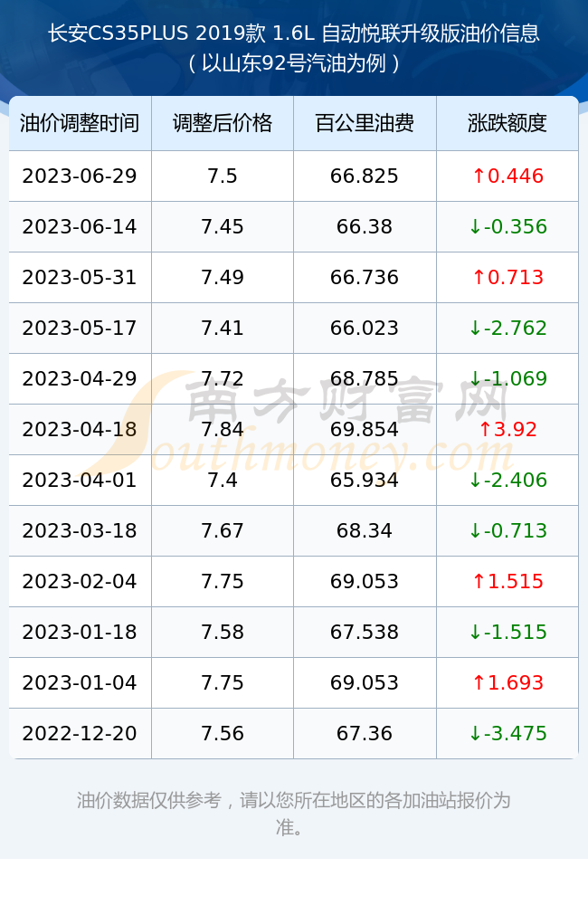Click the red up value 1.693

coord(507,682)
